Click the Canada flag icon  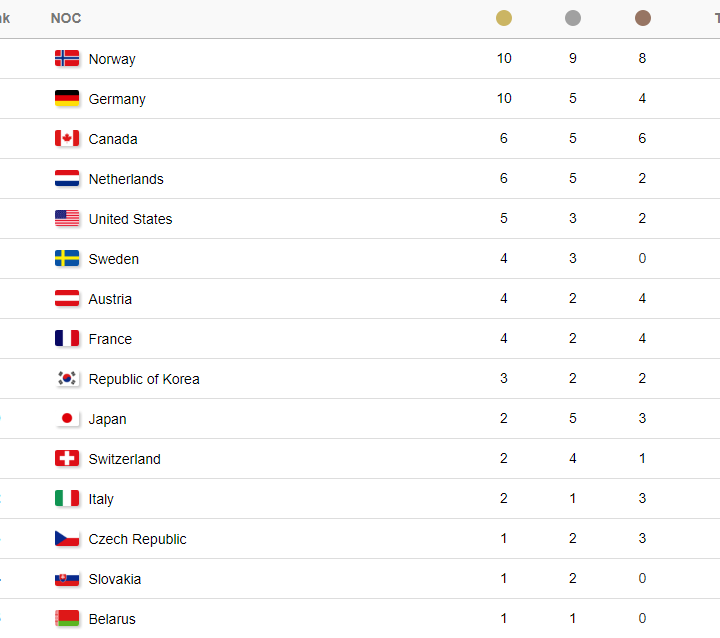pyautogui.click(x=67, y=138)
